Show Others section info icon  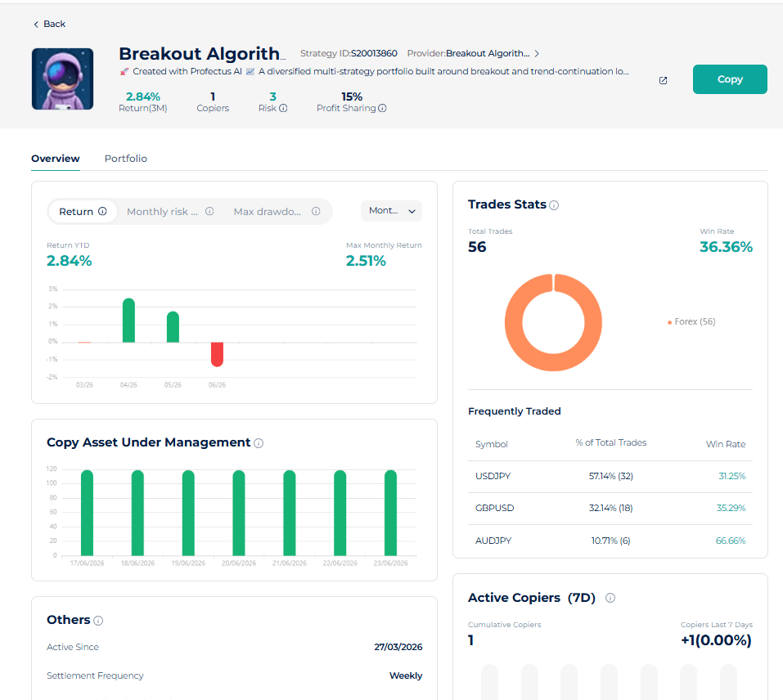coord(98,621)
